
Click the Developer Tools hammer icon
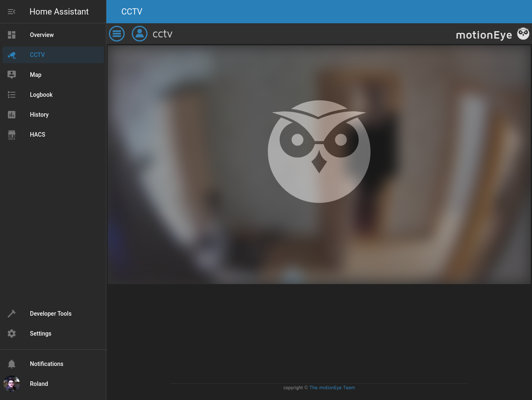pos(12,314)
